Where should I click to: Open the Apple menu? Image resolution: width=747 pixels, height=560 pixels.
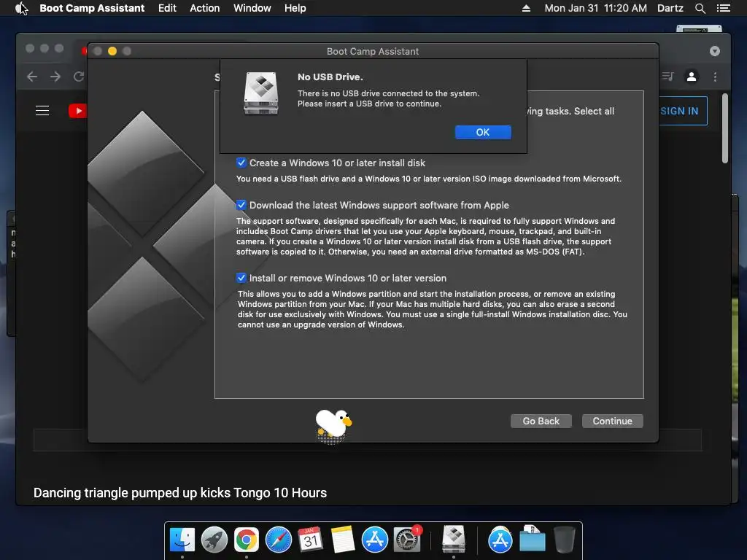click(20, 8)
